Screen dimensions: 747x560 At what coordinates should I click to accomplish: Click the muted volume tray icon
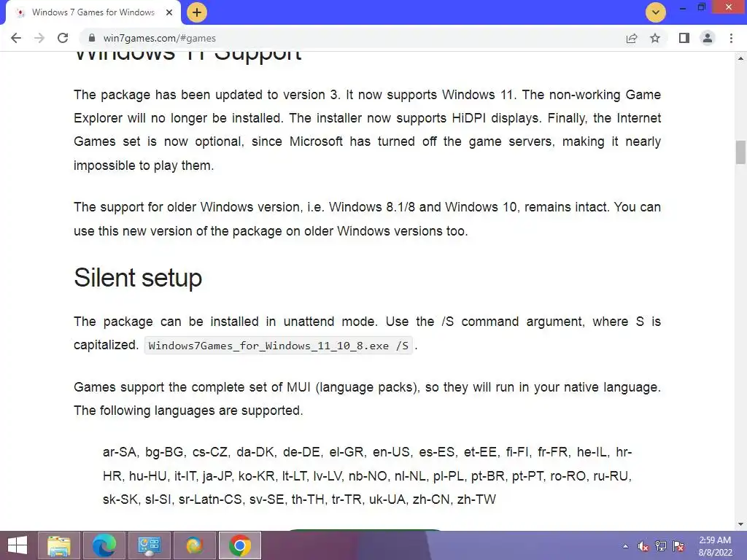point(643,547)
